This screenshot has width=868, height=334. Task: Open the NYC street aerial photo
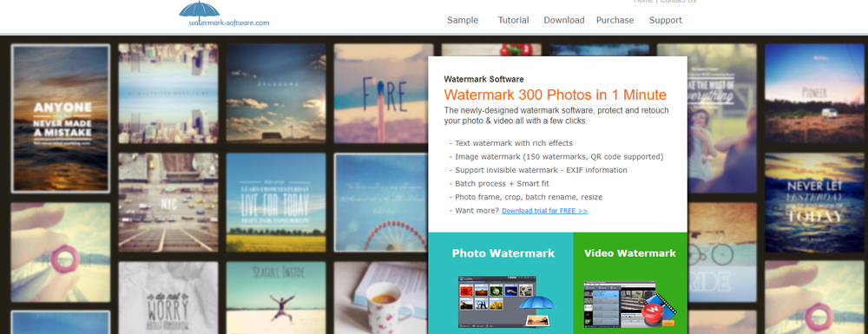pos(168,202)
